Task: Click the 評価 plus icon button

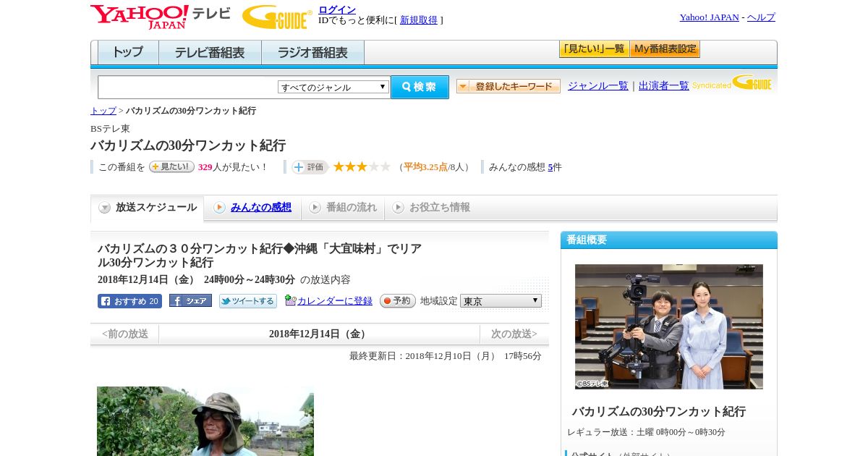Action: 310,167
